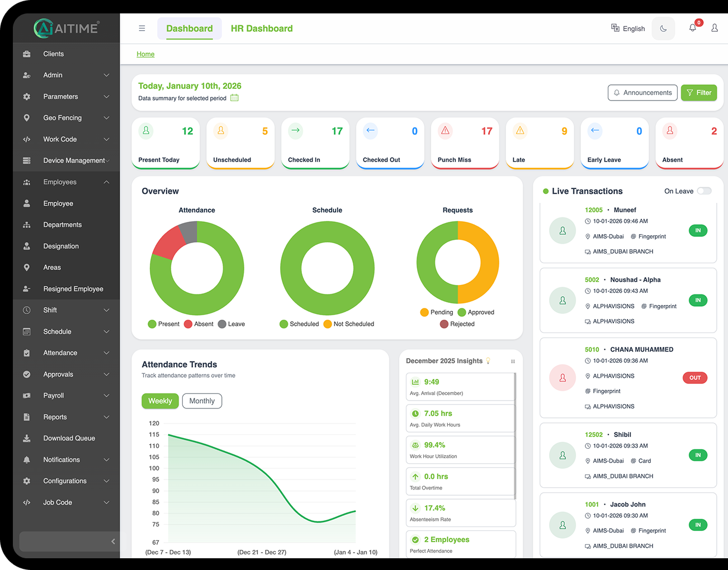Viewport: 728px width, 570px height.
Task: Switch to the HR Dashboard tab
Action: pyautogui.click(x=262, y=28)
